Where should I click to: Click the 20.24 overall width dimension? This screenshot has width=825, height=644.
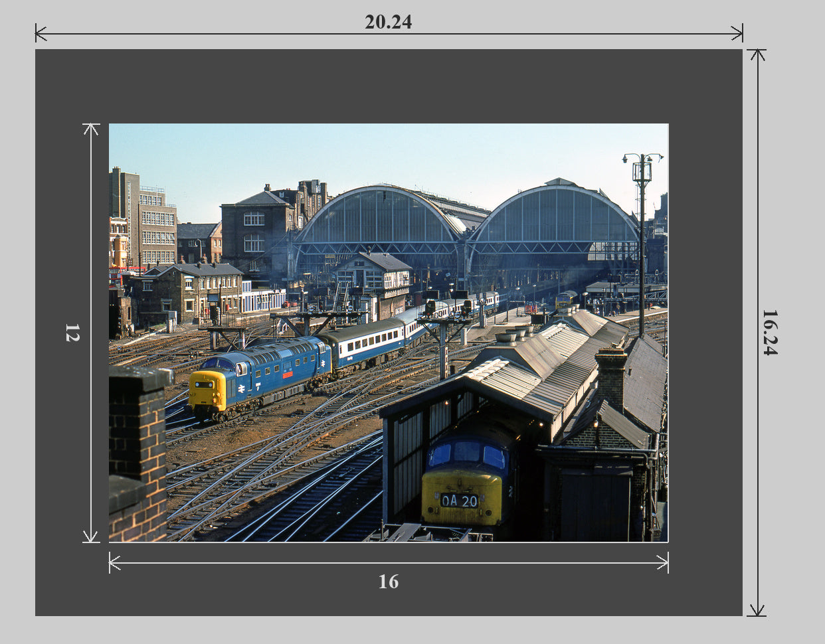tap(389, 22)
